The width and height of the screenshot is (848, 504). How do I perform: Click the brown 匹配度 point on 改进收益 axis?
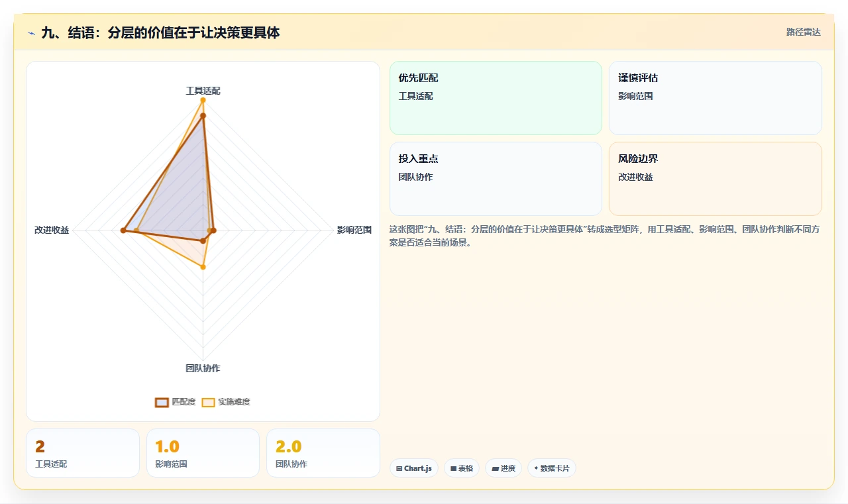point(123,230)
